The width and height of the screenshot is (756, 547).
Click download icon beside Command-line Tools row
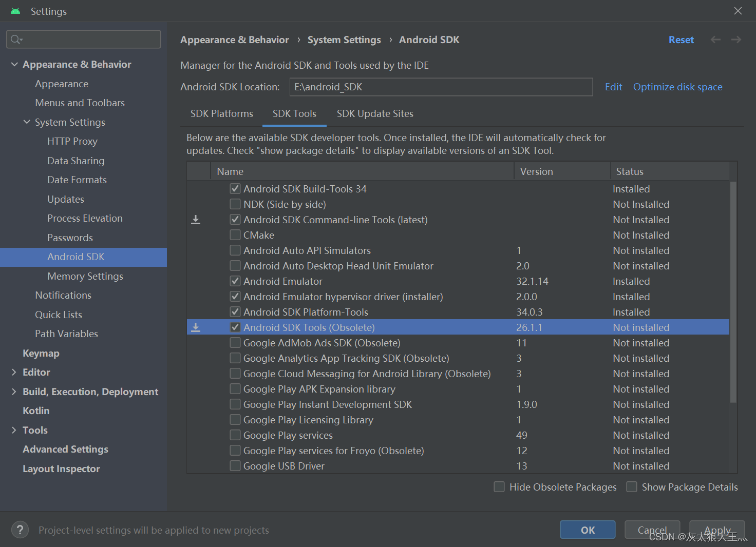[196, 220]
